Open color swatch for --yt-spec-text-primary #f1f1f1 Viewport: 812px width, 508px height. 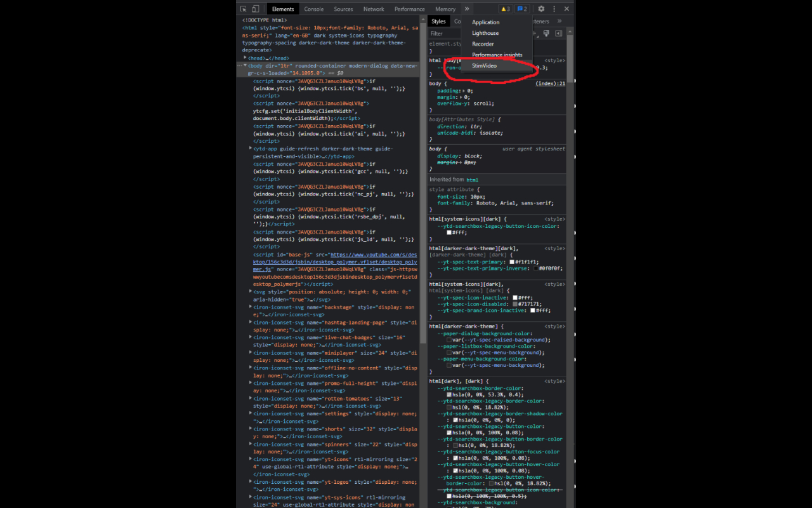coord(511,262)
